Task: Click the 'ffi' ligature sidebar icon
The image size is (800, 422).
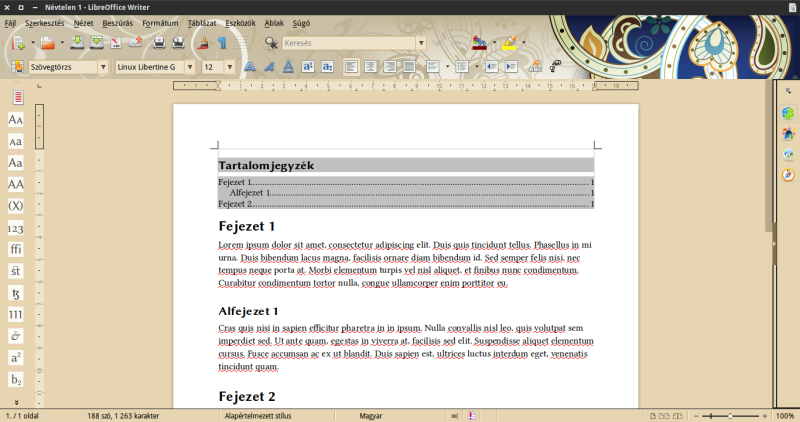Action: click(16, 249)
